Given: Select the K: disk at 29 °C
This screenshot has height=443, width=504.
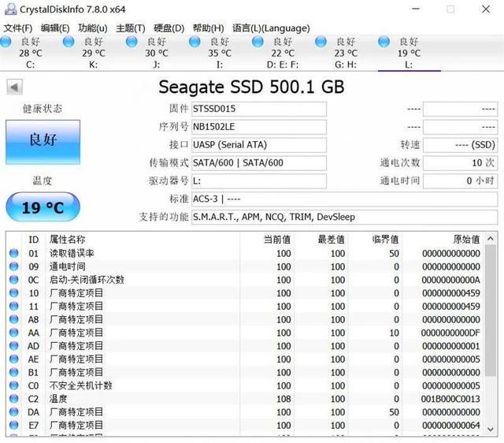Looking at the screenshot, I should point(93,53).
